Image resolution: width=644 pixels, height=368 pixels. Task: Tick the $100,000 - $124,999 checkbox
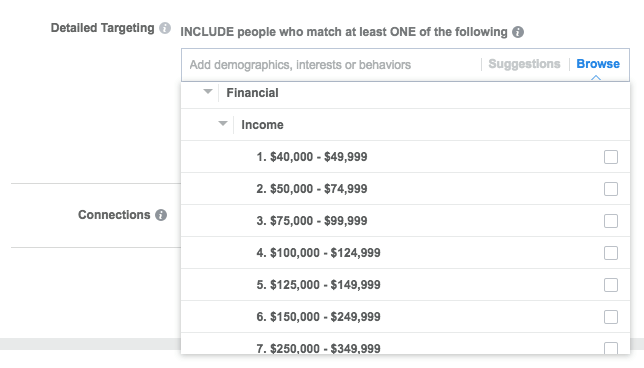point(611,253)
